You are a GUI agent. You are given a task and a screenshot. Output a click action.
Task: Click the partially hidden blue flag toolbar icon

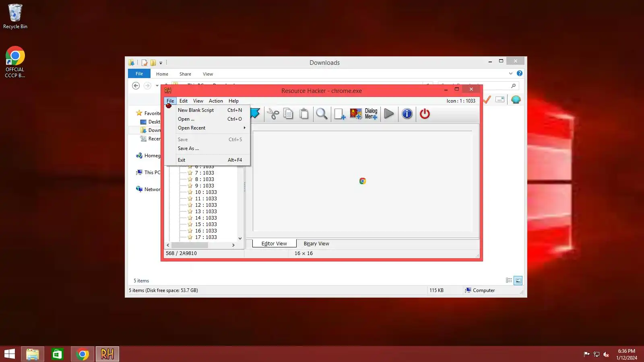point(255,113)
